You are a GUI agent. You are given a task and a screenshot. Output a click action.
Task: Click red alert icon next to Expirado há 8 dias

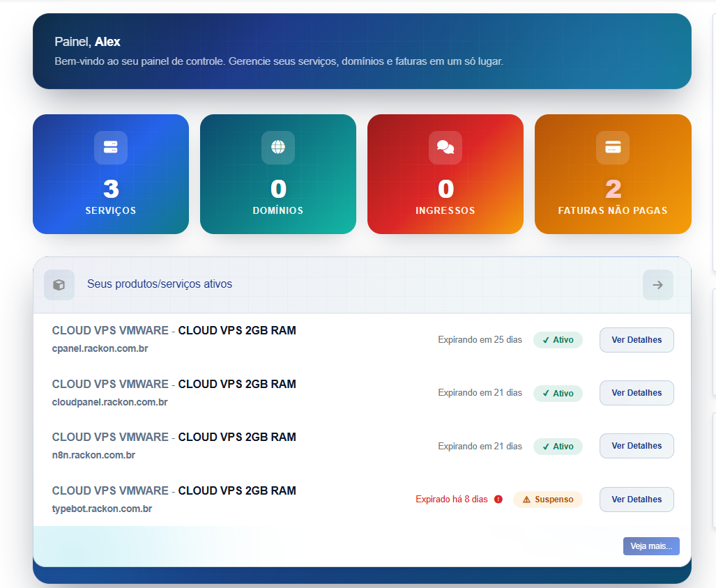pos(498,499)
